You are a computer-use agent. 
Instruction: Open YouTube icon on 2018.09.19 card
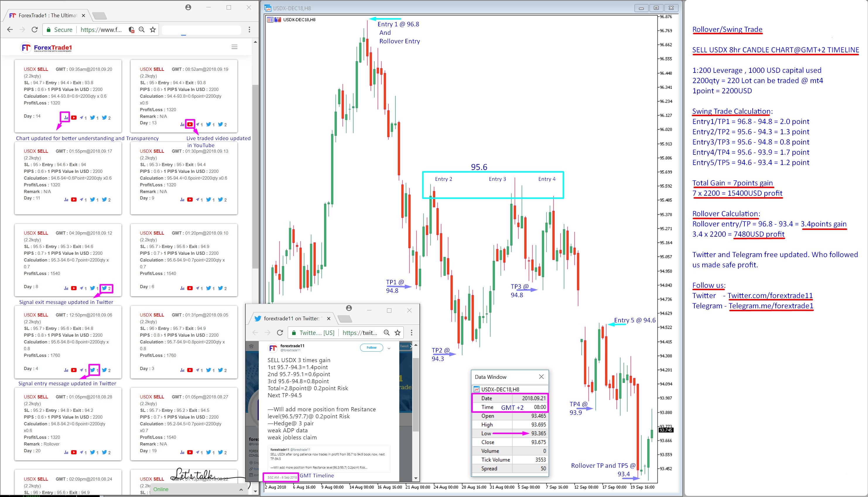tap(190, 124)
